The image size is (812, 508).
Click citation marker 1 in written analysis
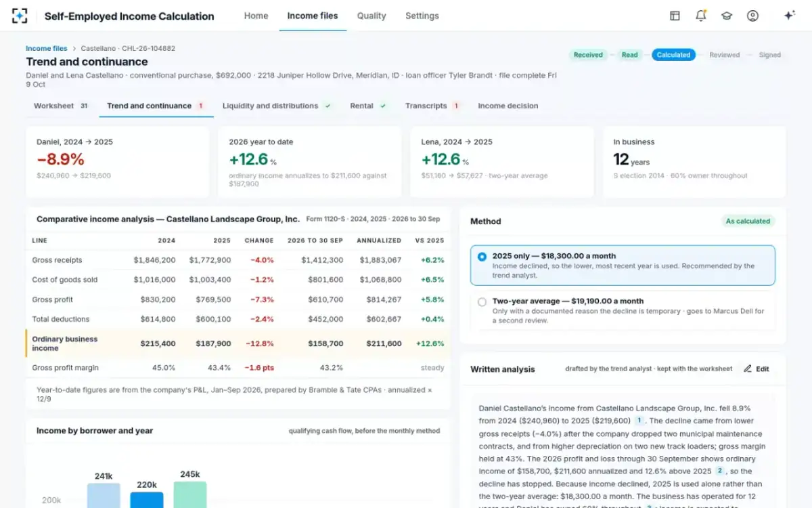point(639,421)
